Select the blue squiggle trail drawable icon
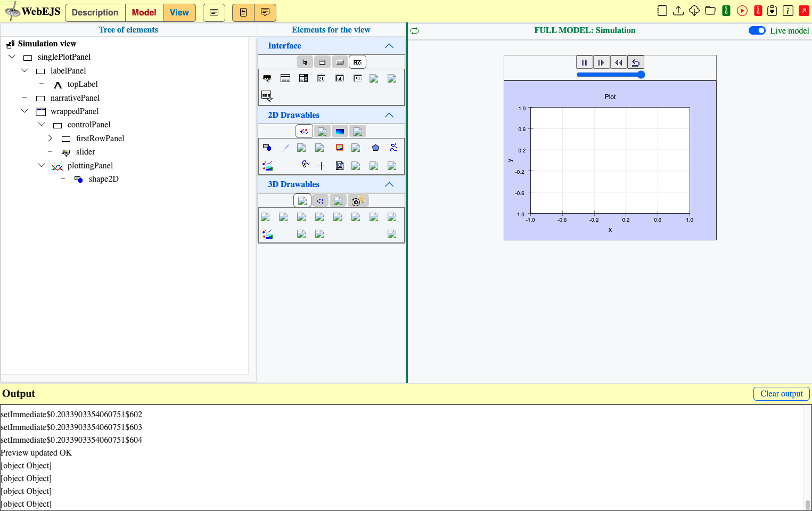 click(393, 148)
